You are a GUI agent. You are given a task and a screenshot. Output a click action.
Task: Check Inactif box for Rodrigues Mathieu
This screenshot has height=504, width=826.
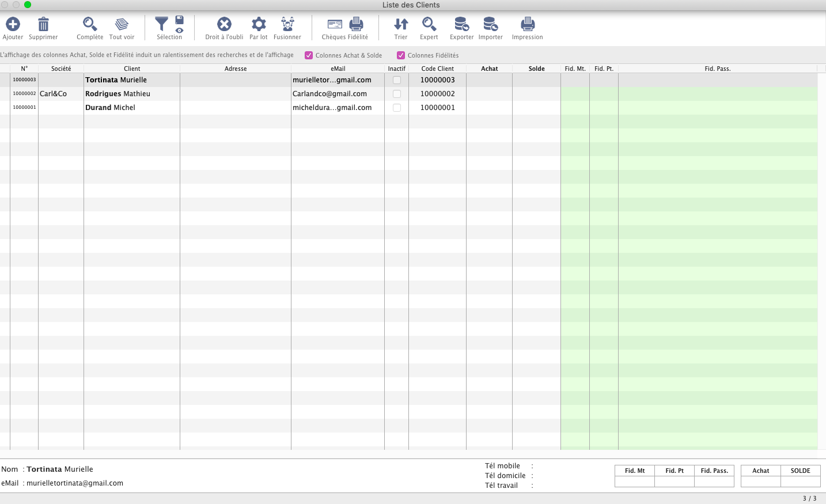click(x=397, y=94)
